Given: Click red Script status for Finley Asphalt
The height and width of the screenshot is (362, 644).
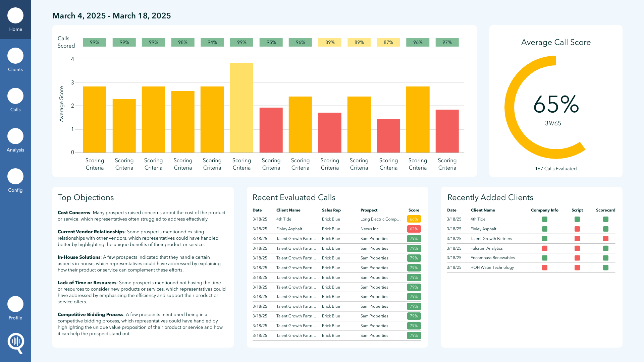Looking at the screenshot, I should (x=577, y=229).
